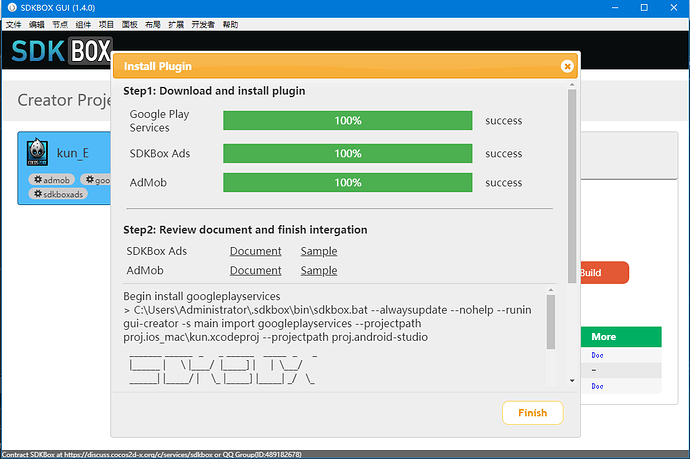Open the 编辑 menu
Viewport: 690px width, 459px height.
coord(37,25)
